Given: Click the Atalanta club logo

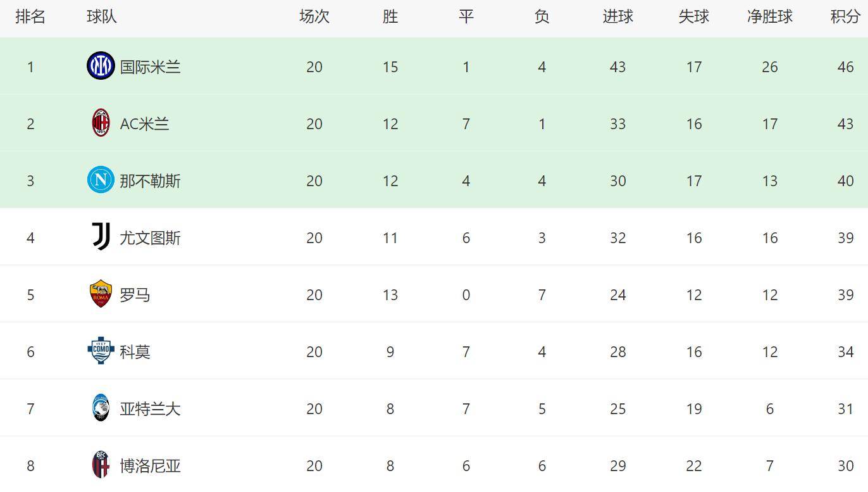Looking at the screenshot, I should pyautogui.click(x=101, y=408).
